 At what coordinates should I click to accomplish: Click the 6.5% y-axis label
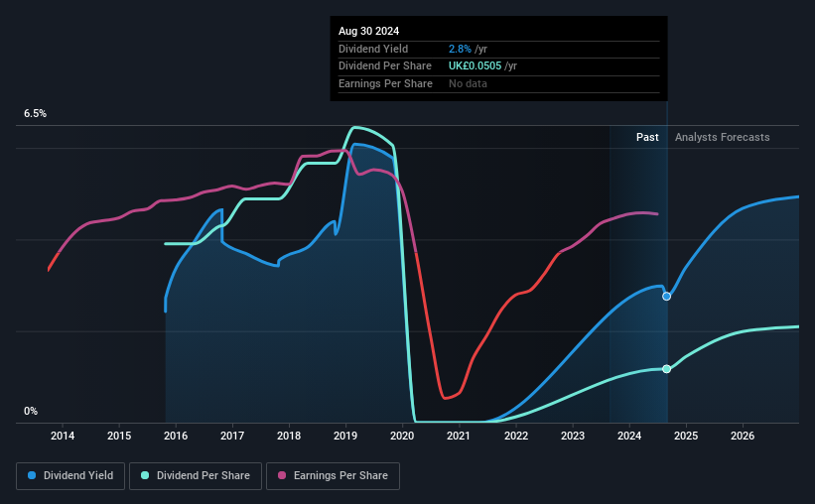pos(36,114)
